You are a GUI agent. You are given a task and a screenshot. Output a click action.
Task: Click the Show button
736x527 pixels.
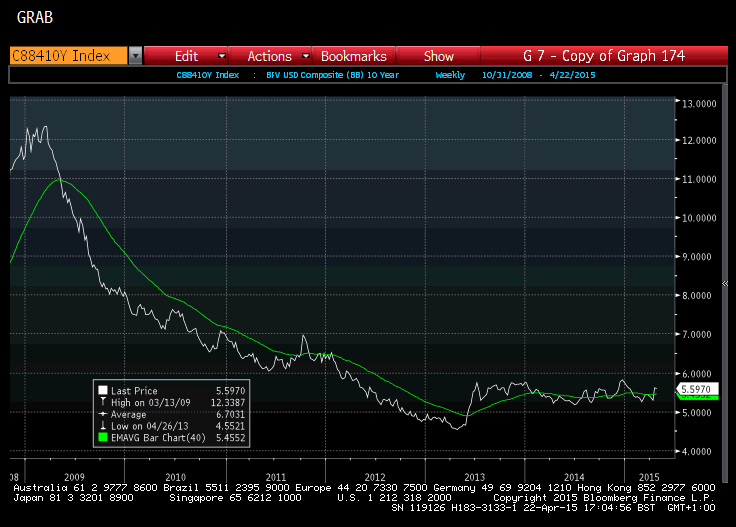click(438, 56)
